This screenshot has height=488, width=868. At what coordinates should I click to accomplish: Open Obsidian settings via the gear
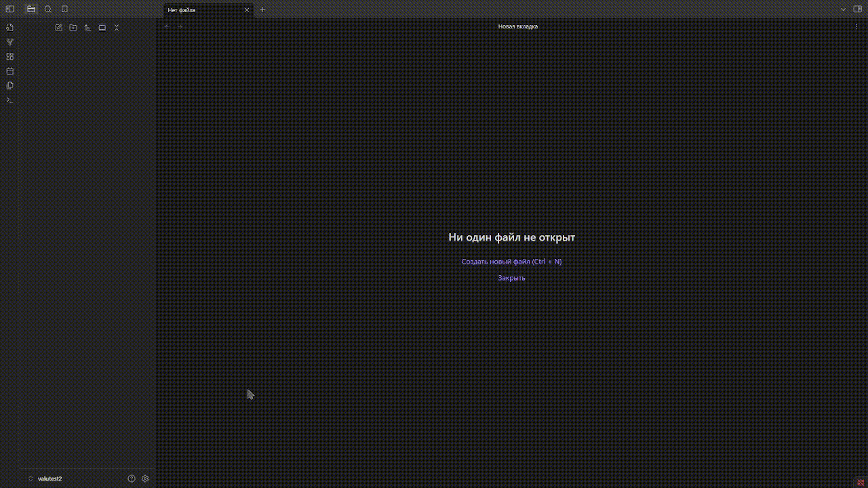(x=144, y=479)
